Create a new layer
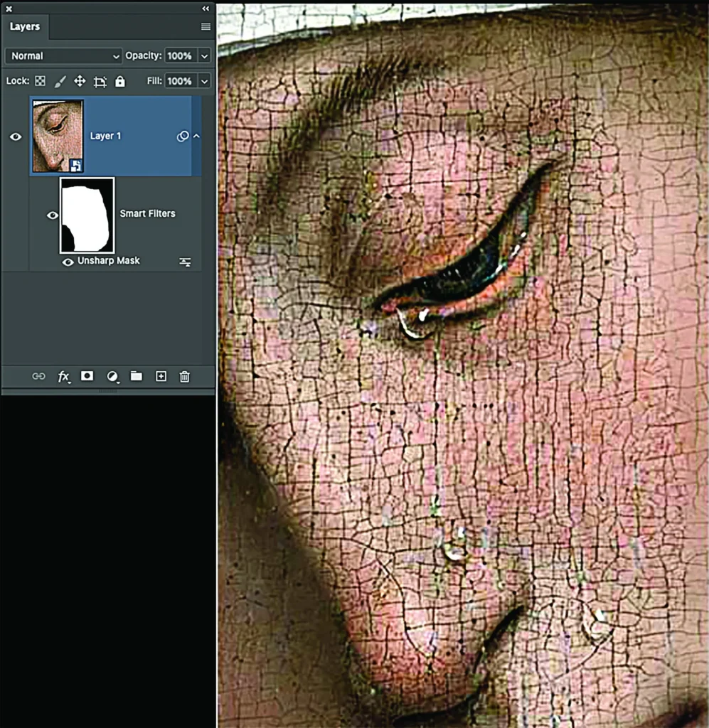Image resolution: width=709 pixels, height=728 pixels. coord(161,376)
